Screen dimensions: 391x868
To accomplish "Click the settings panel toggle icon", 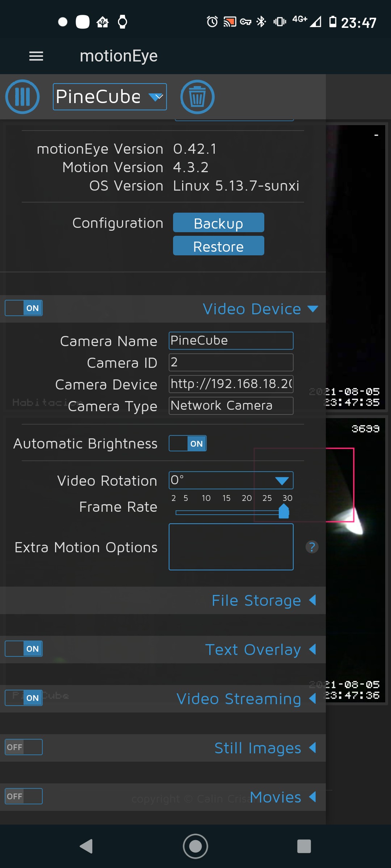I will (22, 97).
